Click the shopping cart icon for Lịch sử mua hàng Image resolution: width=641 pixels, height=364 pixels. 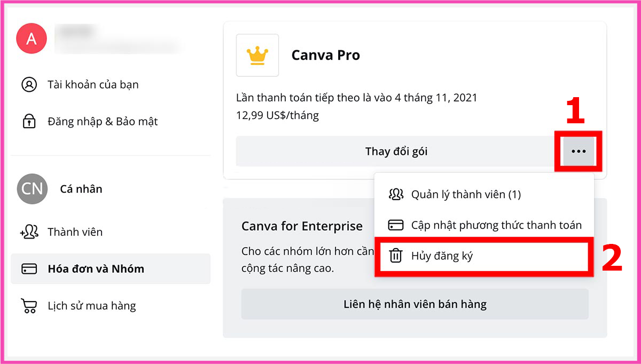click(29, 306)
